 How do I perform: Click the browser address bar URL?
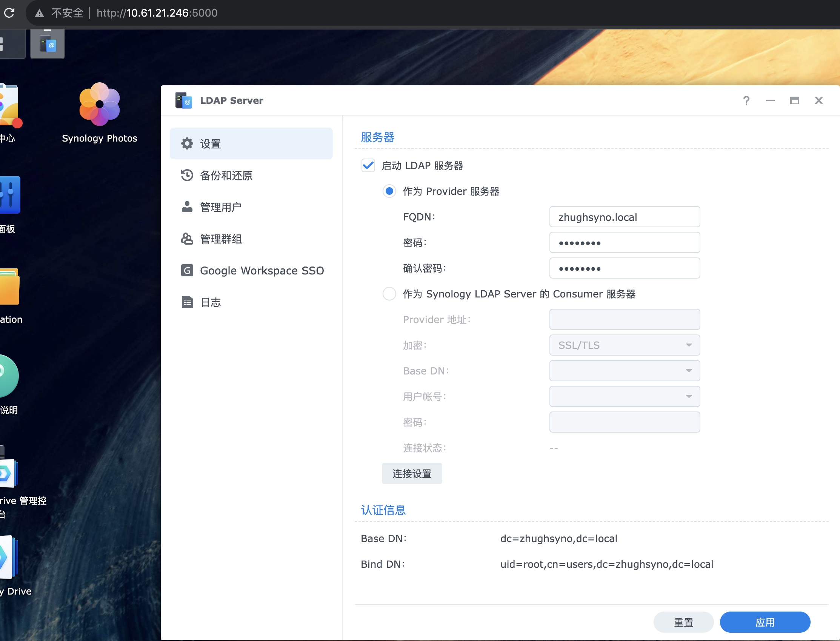(157, 13)
